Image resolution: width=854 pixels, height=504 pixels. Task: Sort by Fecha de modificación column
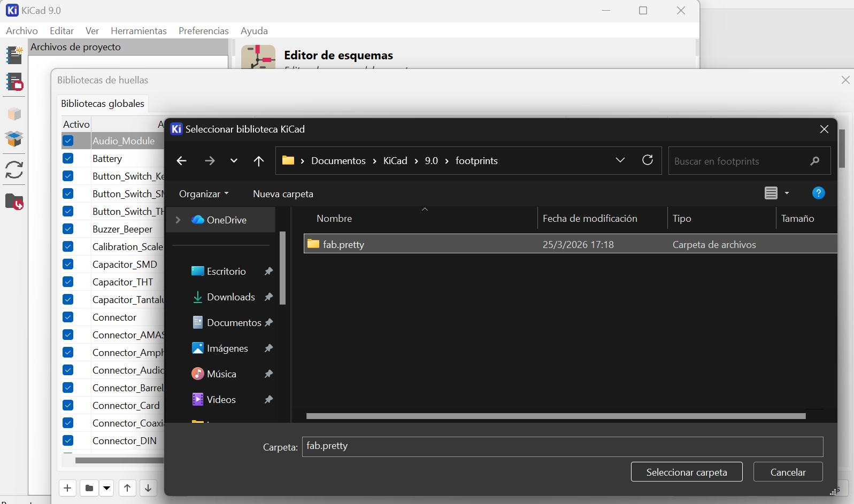[x=590, y=219]
